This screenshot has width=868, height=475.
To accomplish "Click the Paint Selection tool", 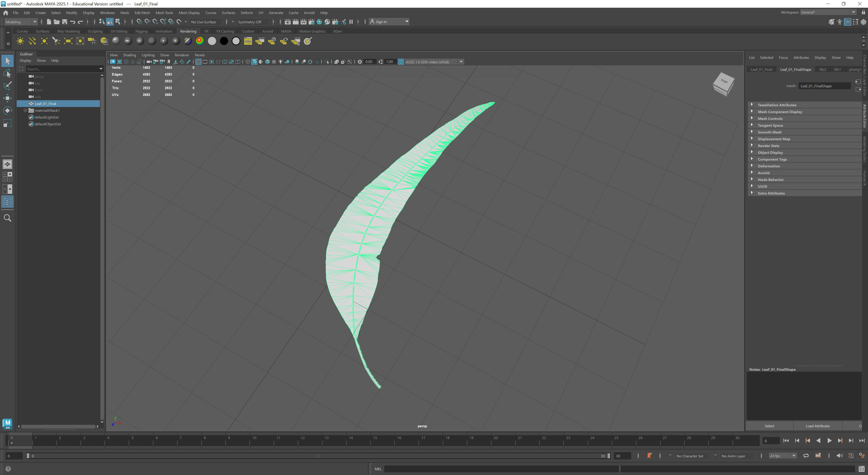I will [7, 86].
